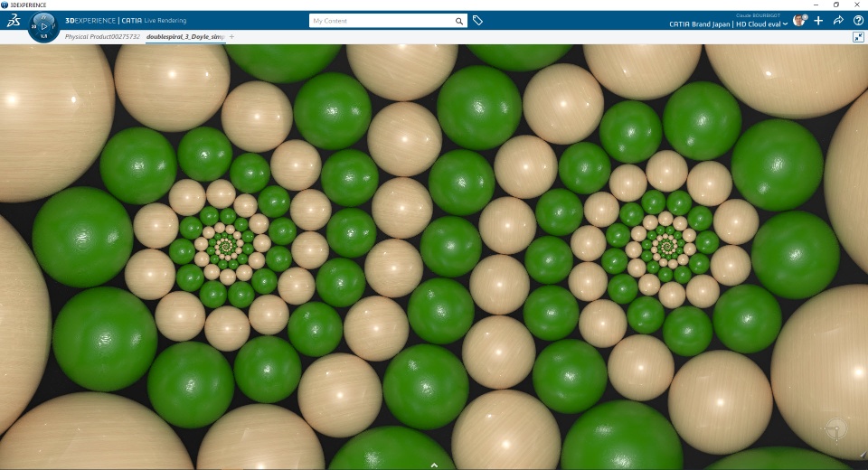Open the user profile avatar

(798, 21)
